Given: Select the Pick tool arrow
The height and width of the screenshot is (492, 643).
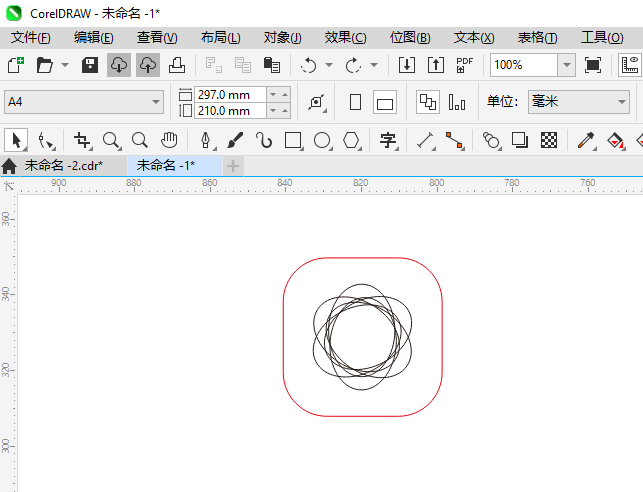Looking at the screenshot, I should click(x=16, y=140).
